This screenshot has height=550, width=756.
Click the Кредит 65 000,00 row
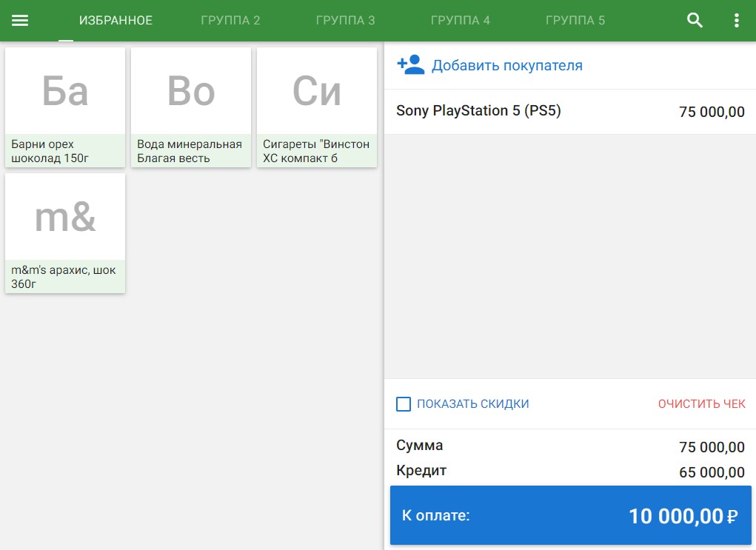(569, 472)
